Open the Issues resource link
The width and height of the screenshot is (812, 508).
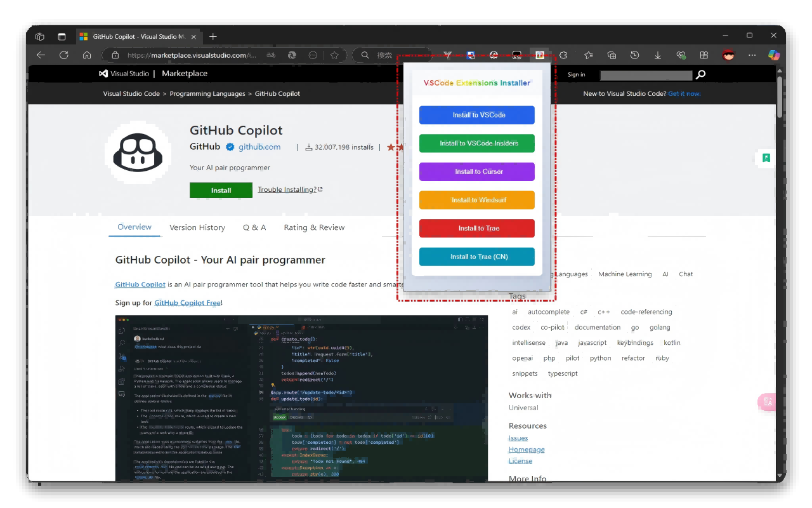[518, 438]
